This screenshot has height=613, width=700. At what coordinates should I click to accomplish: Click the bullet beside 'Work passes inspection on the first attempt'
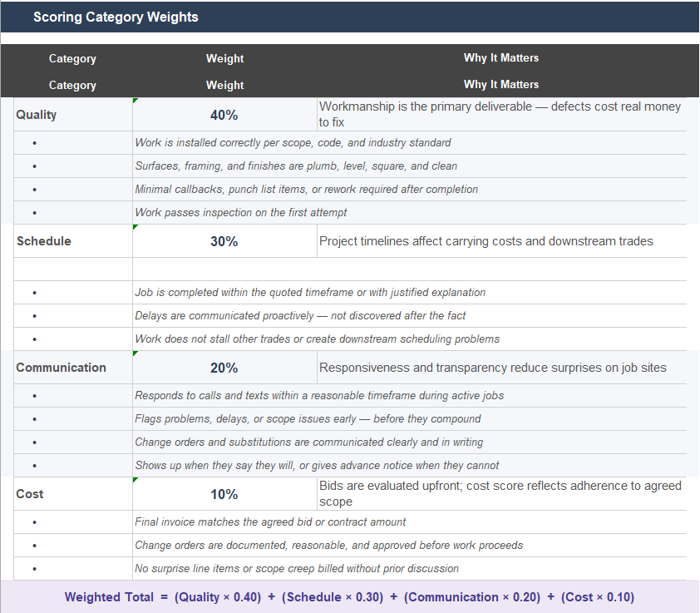pos(33,212)
